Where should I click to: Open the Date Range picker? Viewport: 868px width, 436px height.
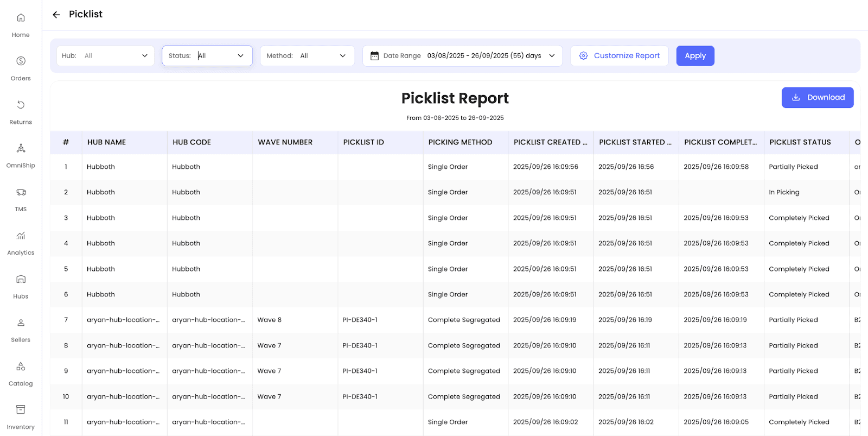click(x=462, y=56)
